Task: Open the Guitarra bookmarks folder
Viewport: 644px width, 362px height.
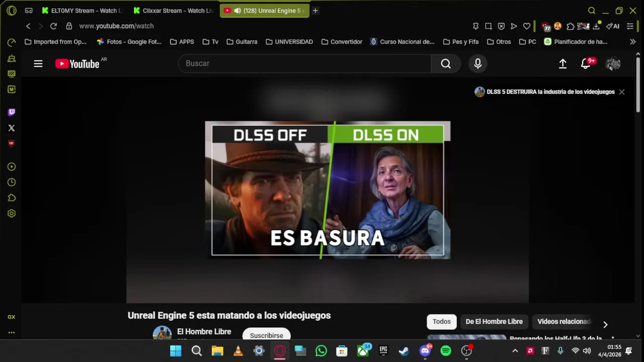Action: point(242,42)
